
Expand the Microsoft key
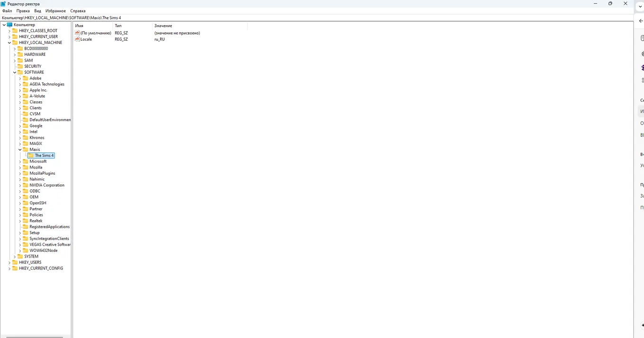point(20,161)
